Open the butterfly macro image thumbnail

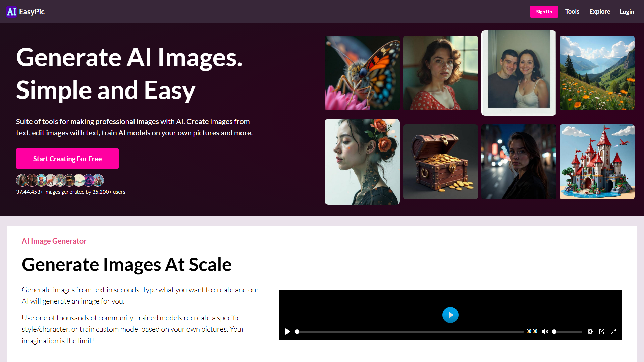click(362, 73)
